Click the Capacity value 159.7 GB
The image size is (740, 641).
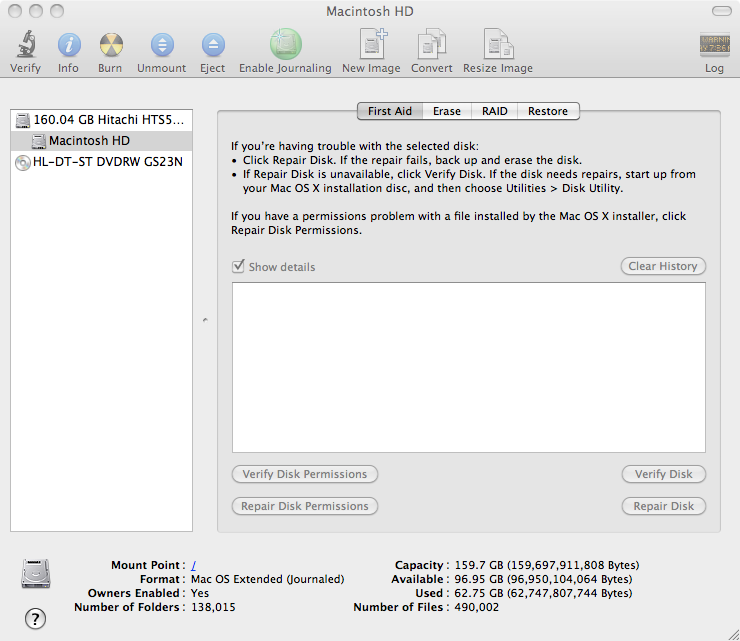[x=547, y=565]
